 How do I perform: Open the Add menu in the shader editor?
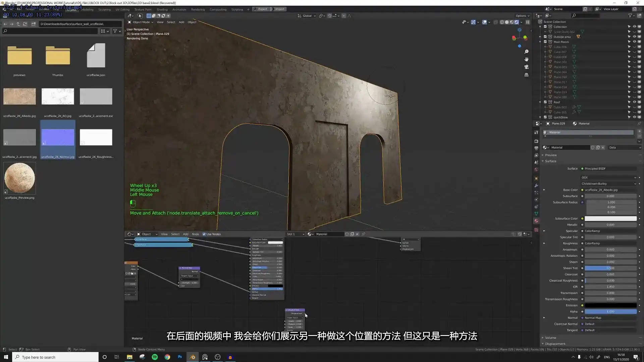[185, 234]
